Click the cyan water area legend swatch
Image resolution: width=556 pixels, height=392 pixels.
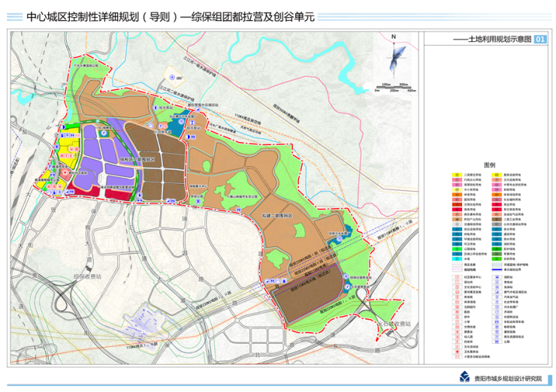coord(457,258)
